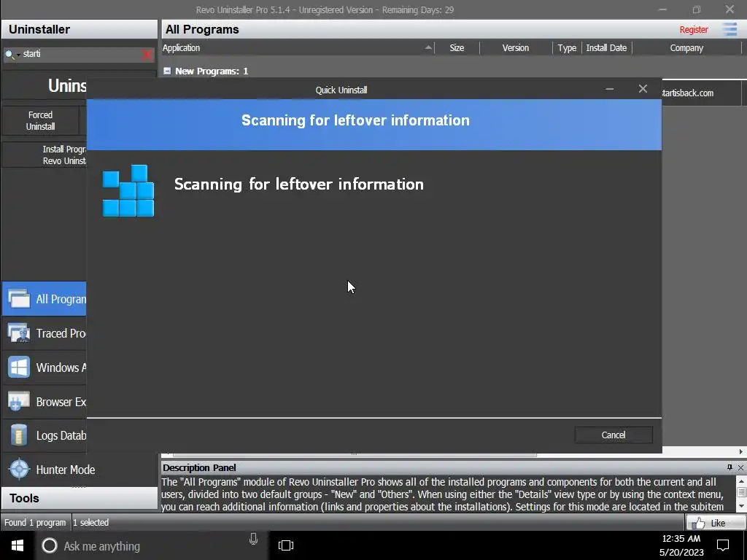747x560 pixels.
Task: Click the 'Found 1 program' status text
Action: (35, 522)
